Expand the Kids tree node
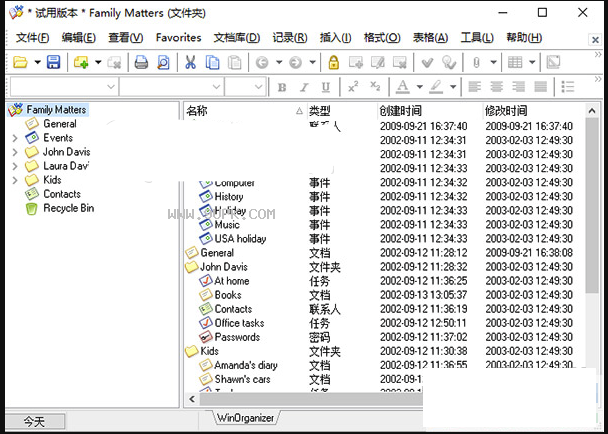This screenshot has width=608, height=434. click(15, 180)
